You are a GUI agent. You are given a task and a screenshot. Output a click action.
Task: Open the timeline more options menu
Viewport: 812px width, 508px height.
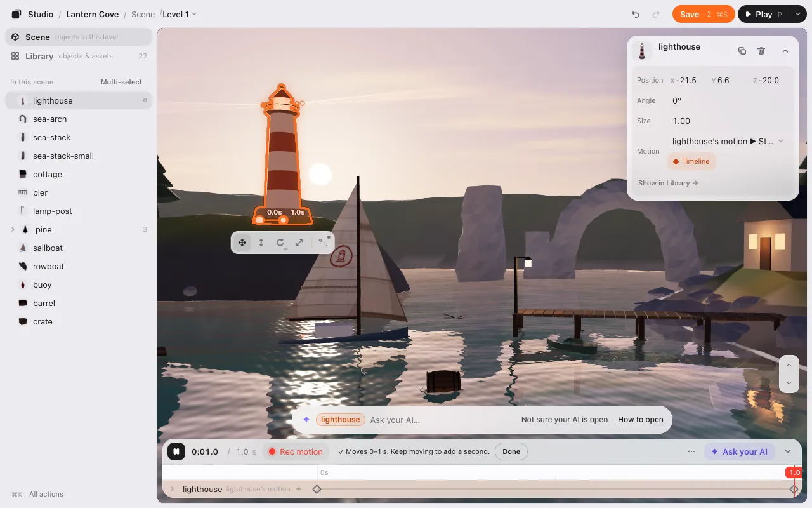pos(691,451)
